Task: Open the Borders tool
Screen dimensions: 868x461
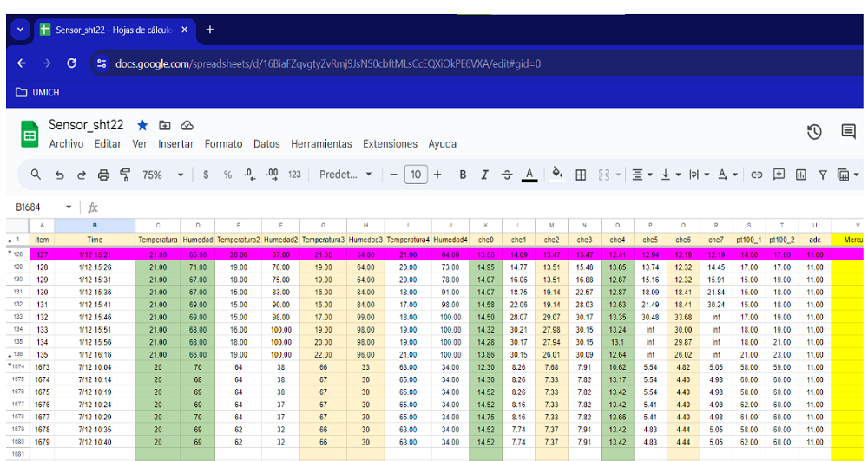Action: tap(581, 175)
